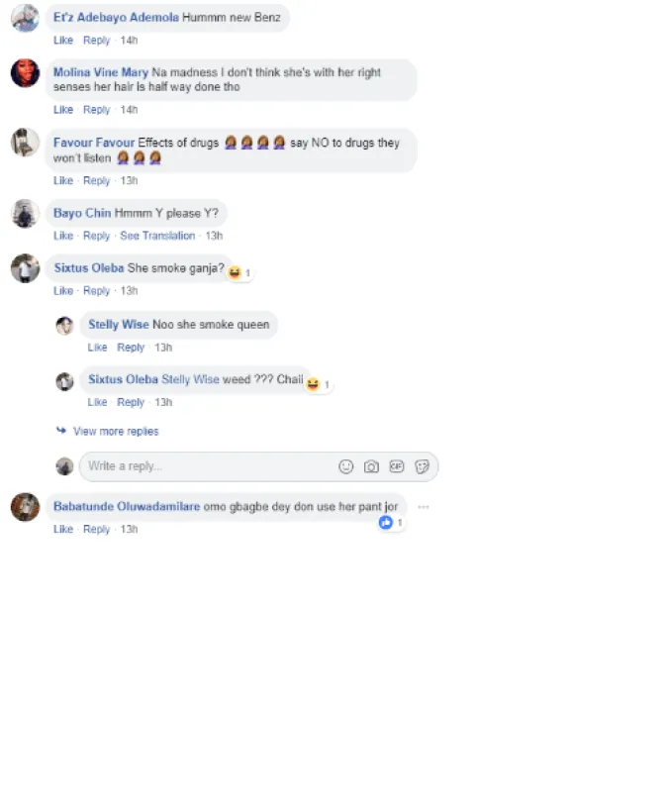Open the emoji picker in reply box
Image resolution: width=667 pixels, height=812 pixels.
345,466
